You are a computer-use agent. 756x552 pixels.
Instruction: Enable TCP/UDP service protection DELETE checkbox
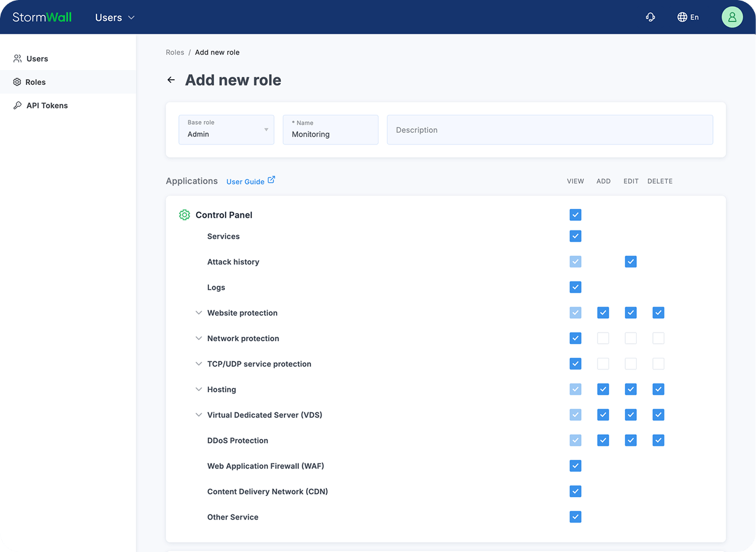tap(658, 364)
